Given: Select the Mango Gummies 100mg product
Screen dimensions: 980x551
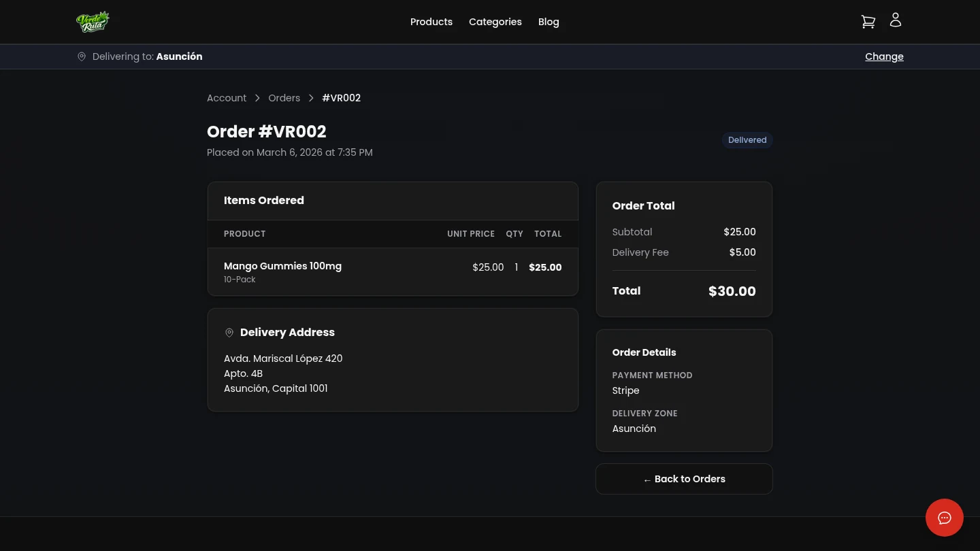Looking at the screenshot, I should 282,266.
